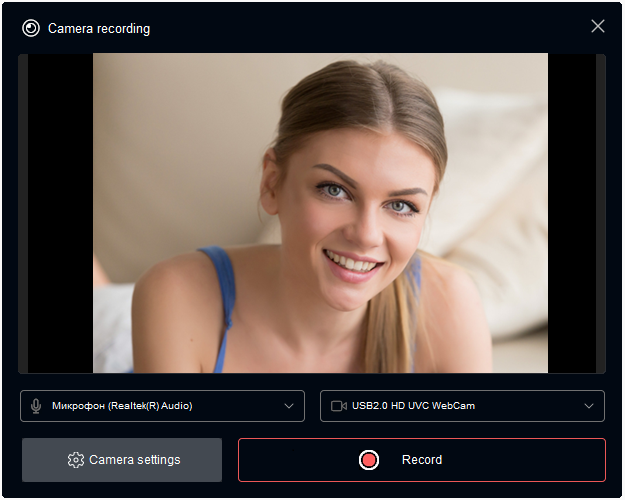The width and height of the screenshot is (625, 500).
Task: Click the Camera recording logo icon
Action: tap(31, 28)
